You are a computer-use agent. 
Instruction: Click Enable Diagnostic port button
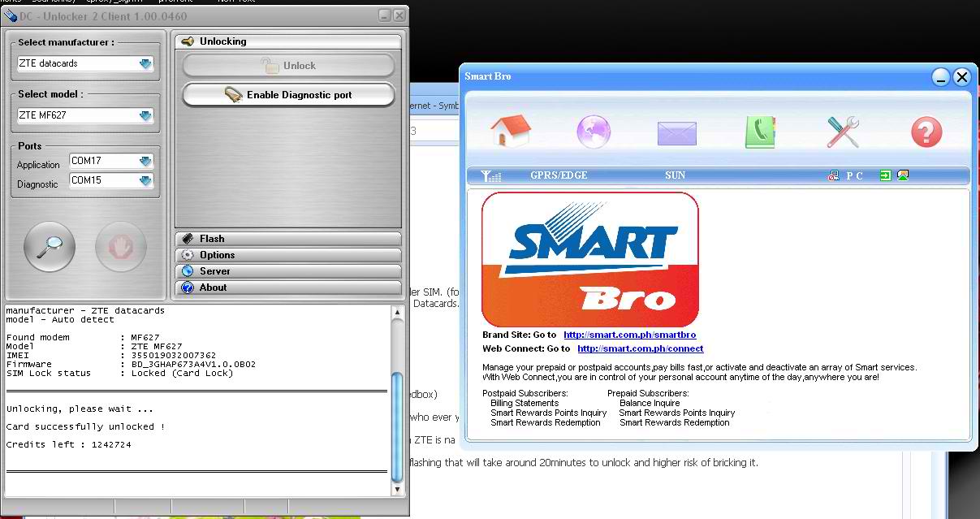point(288,95)
